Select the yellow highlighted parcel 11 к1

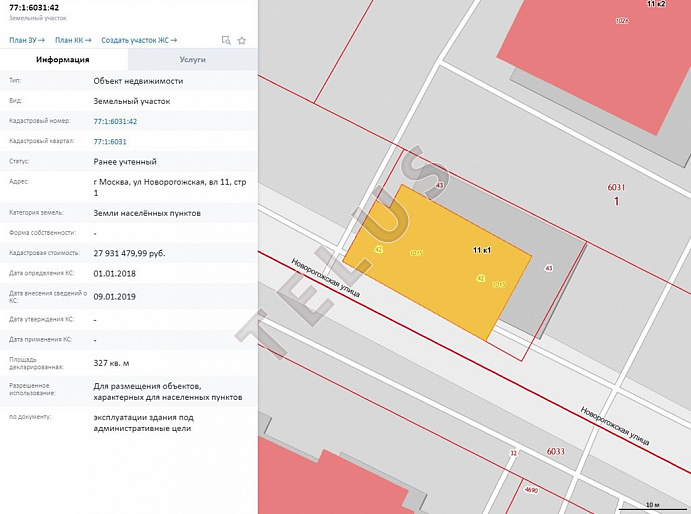click(x=436, y=262)
